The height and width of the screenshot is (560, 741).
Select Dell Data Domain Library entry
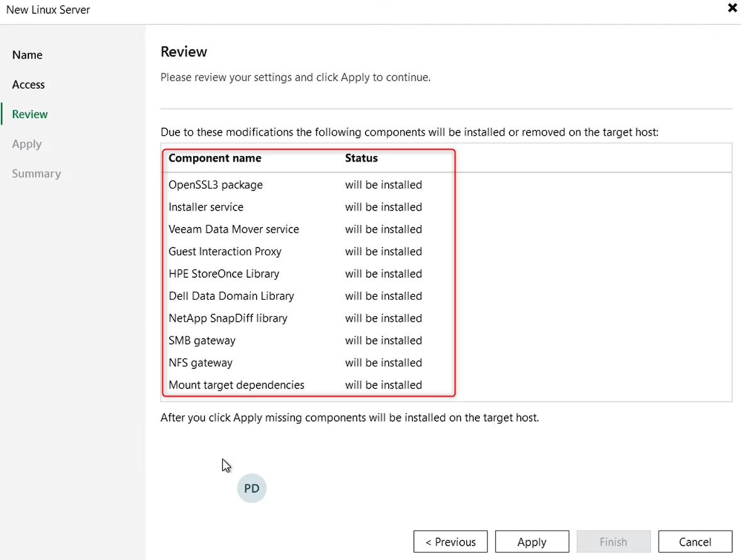click(231, 296)
